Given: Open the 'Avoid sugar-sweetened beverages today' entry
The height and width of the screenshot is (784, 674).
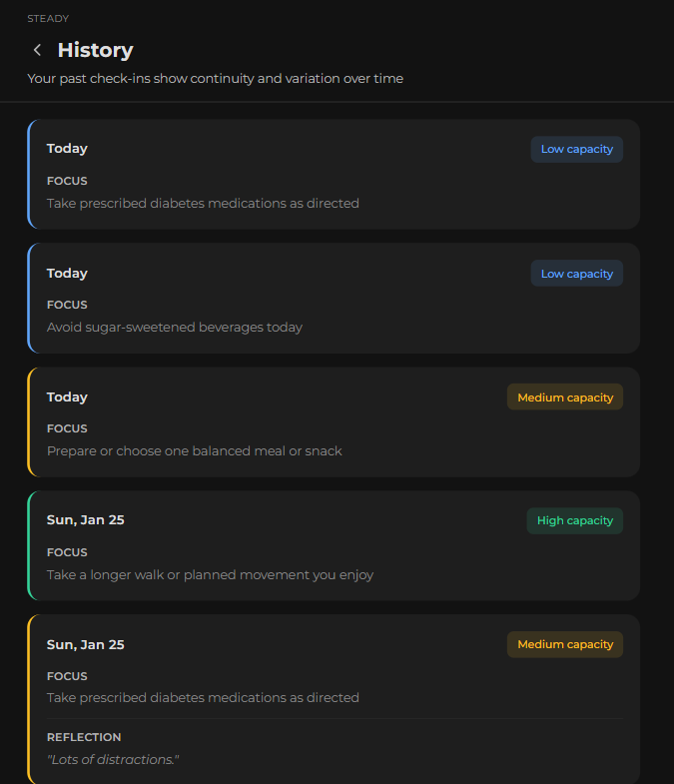Looking at the screenshot, I should tap(175, 327).
